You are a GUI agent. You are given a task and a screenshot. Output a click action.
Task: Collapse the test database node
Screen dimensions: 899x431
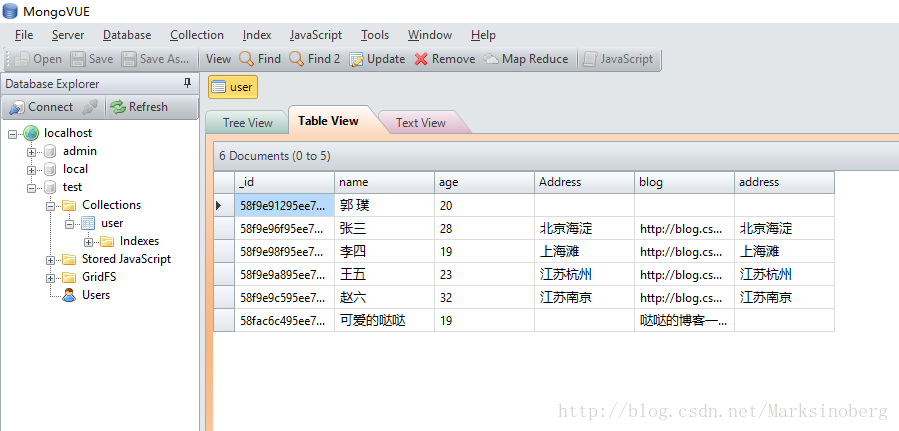(x=32, y=188)
